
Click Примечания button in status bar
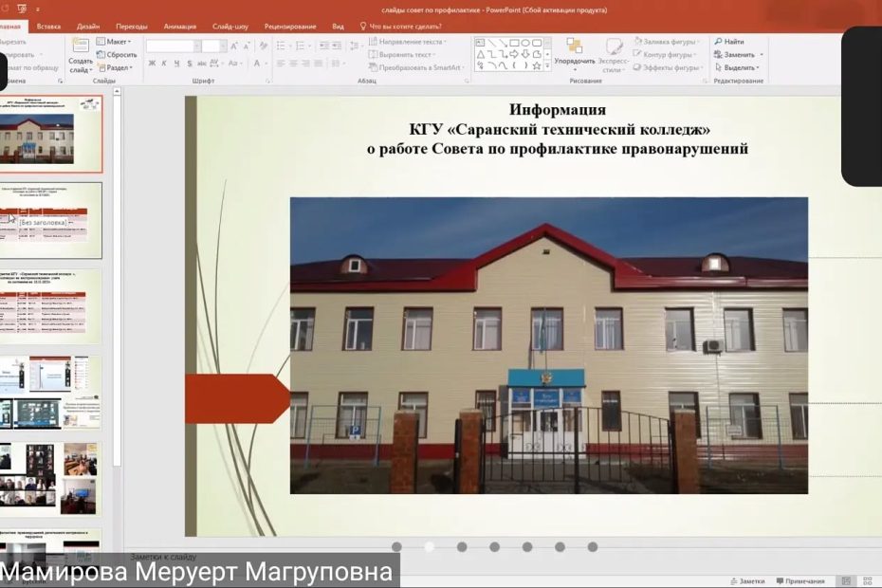(800, 581)
